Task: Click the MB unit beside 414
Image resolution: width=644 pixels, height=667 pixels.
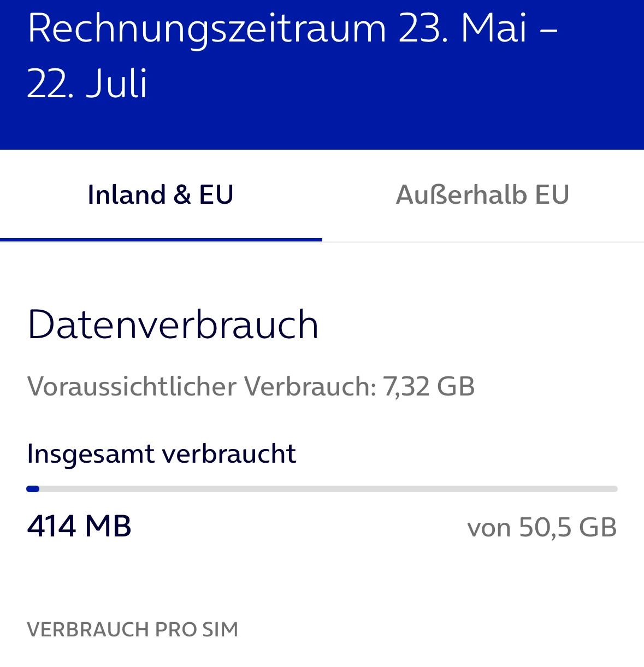Action: pyautogui.click(x=108, y=526)
